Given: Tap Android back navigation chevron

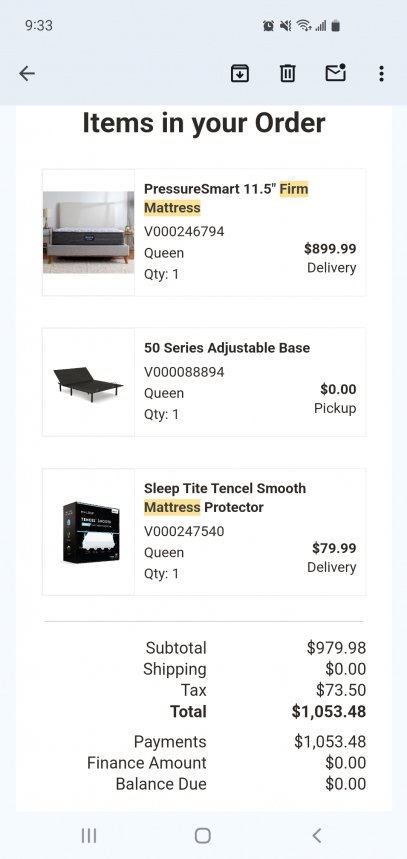Looking at the screenshot, I should [x=317, y=835].
